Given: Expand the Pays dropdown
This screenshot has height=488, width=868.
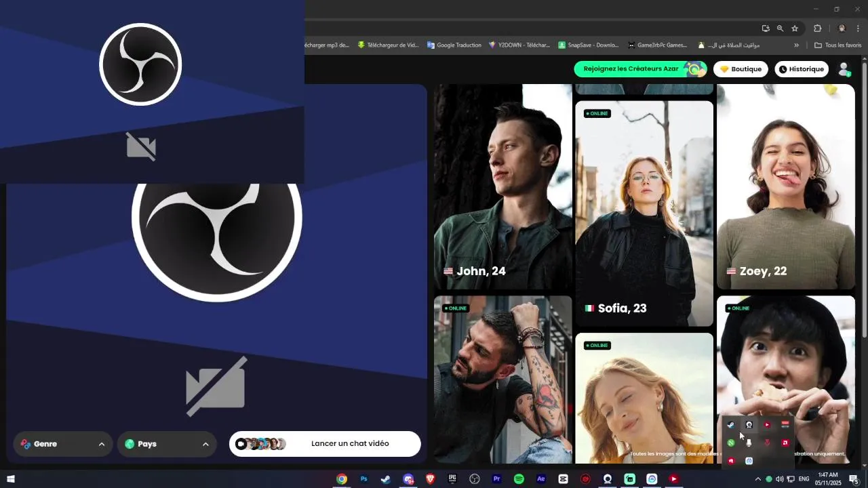Looking at the screenshot, I should point(167,444).
